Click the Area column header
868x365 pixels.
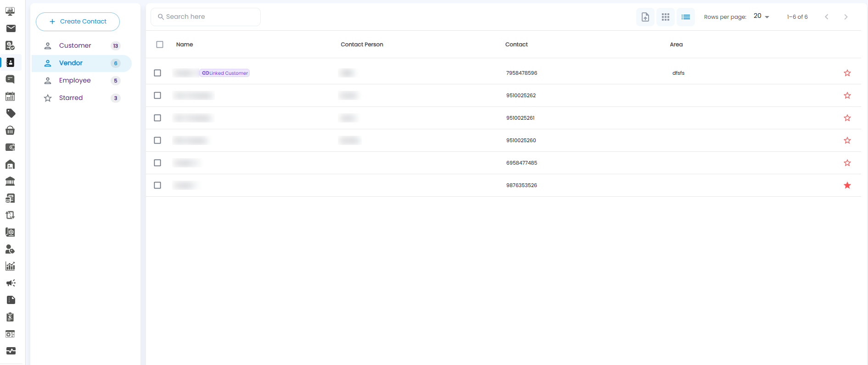[x=676, y=44]
